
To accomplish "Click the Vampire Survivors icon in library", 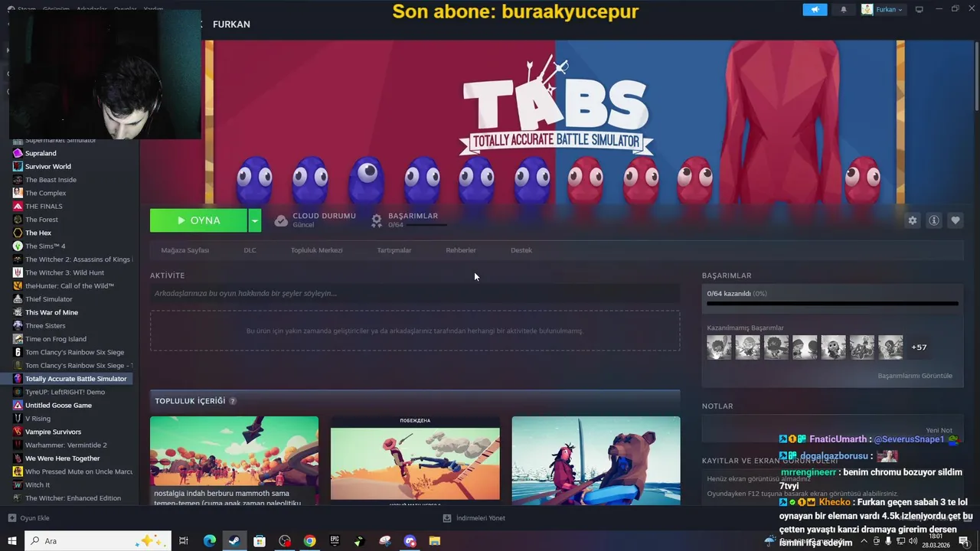I will pos(18,432).
